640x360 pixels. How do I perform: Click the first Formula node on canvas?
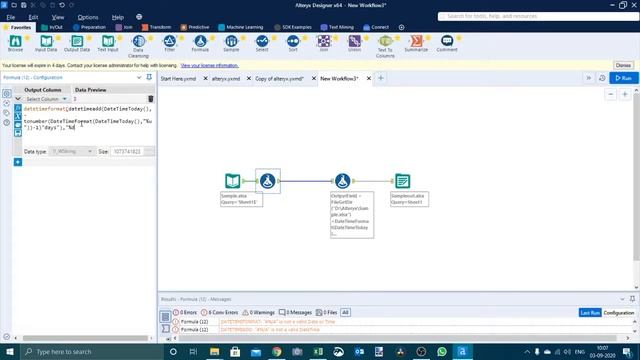[x=268, y=181]
